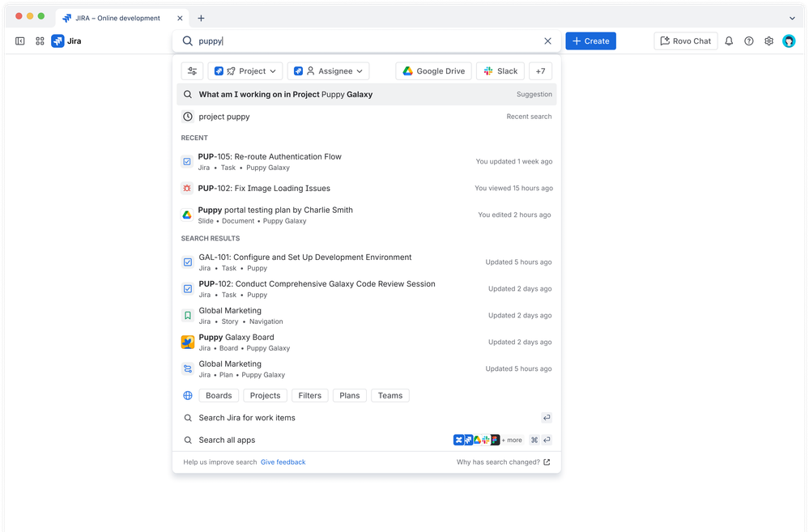Click the PUP-105 task checkbox icon

coord(187,161)
